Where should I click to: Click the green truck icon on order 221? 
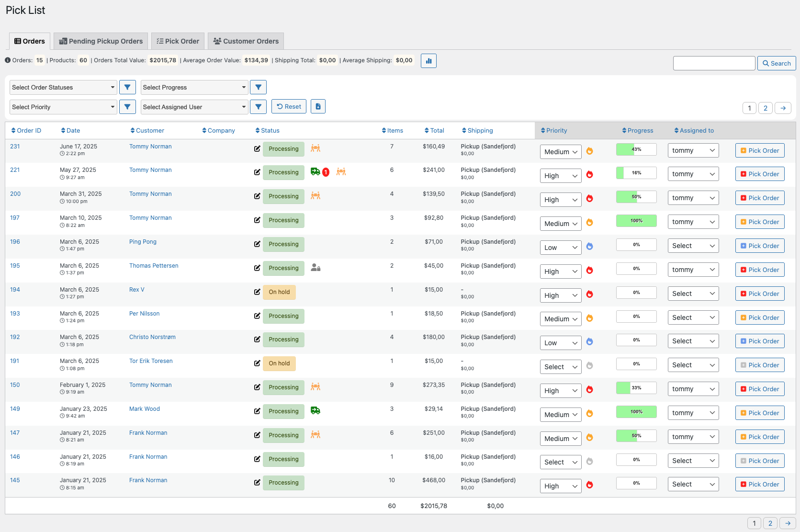[x=315, y=172]
